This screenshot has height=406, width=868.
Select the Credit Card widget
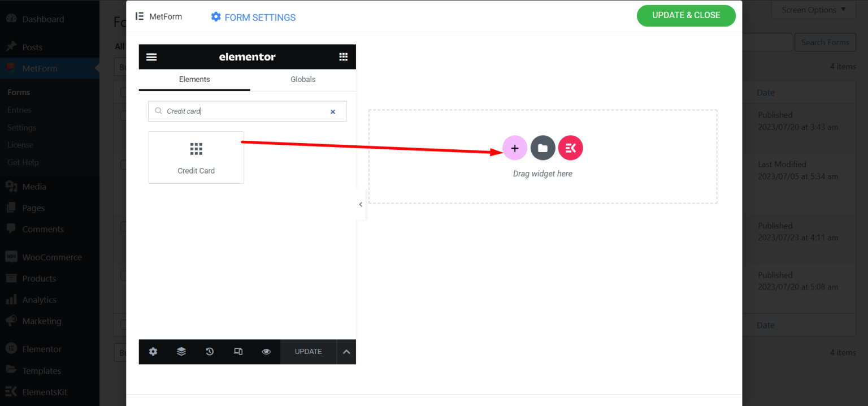196,157
